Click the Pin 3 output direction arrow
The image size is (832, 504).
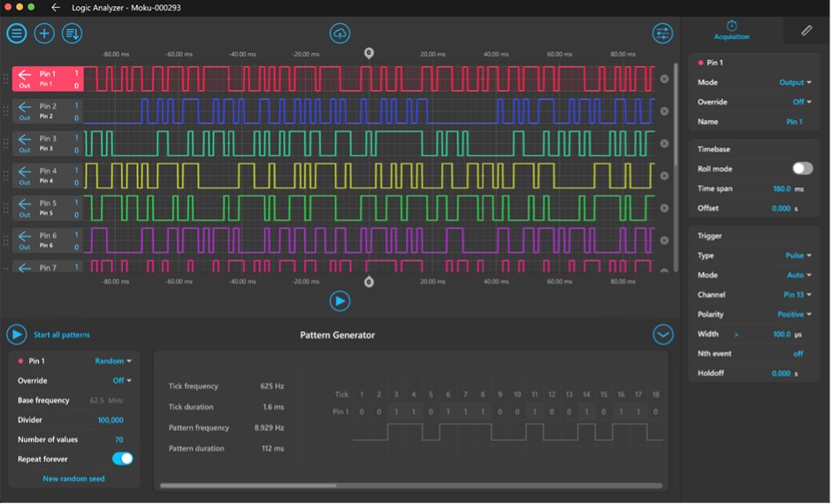pos(25,140)
